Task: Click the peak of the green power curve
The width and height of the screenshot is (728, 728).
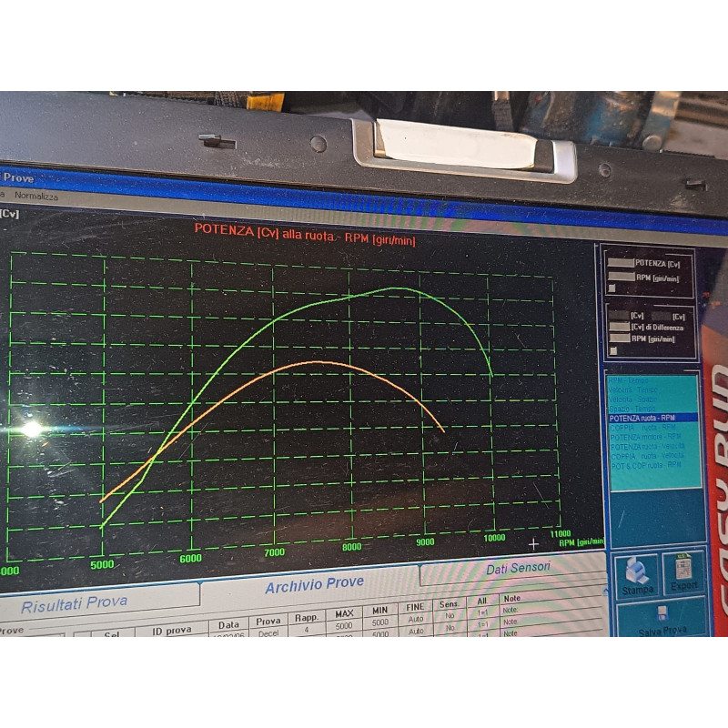Action: click(x=395, y=288)
